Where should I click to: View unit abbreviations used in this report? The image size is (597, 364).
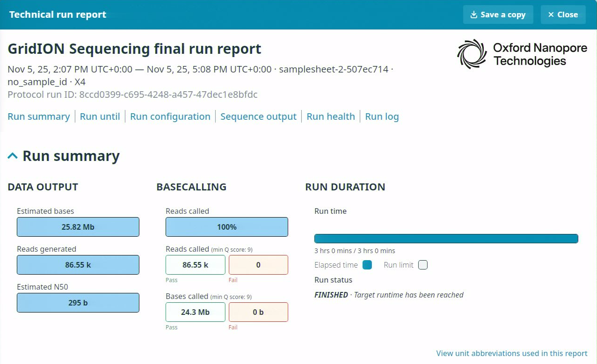[512, 353]
